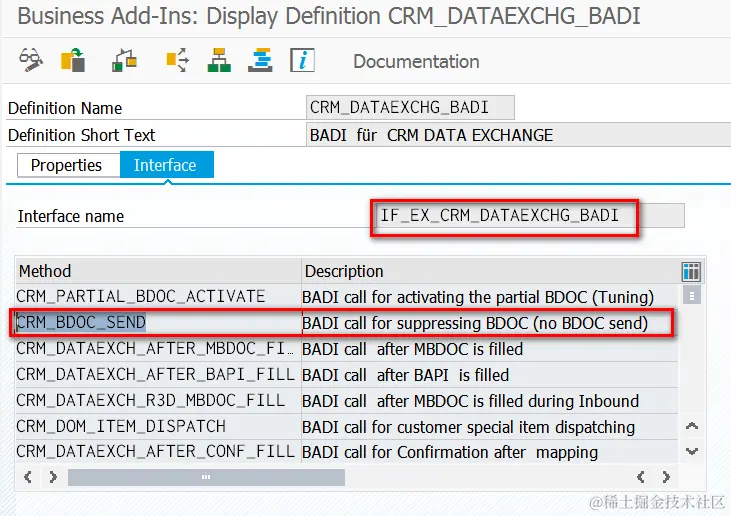The height and width of the screenshot is (516, 731).
Task: Switch to the Properties tab
Action: [69, 165]
